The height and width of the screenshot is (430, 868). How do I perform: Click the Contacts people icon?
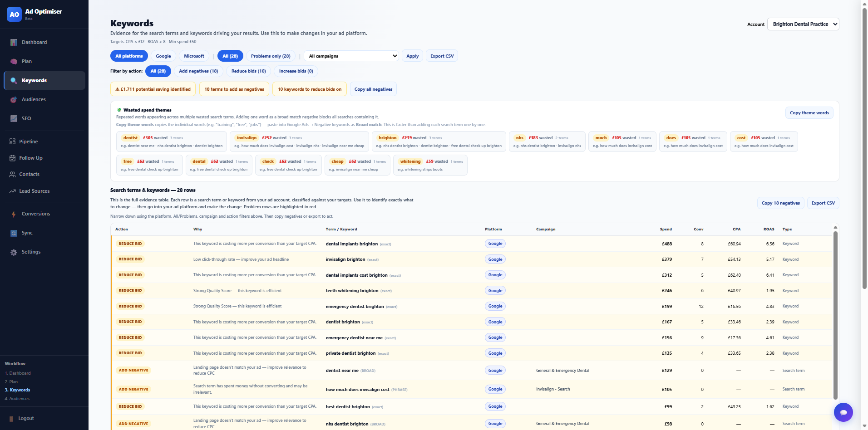point(12,174)
